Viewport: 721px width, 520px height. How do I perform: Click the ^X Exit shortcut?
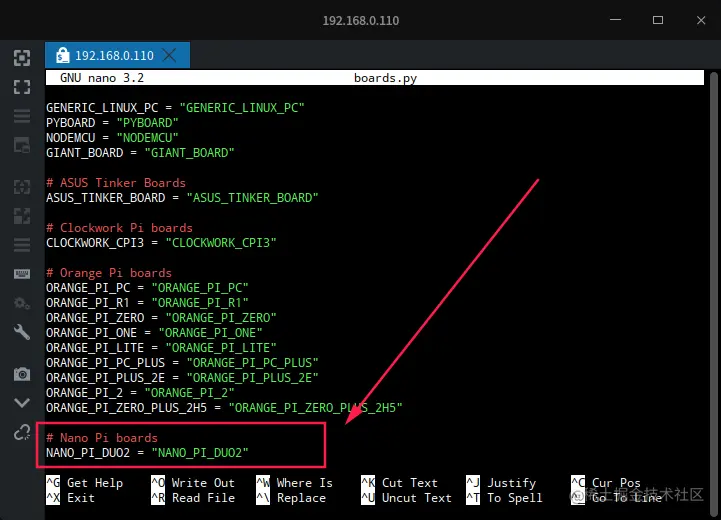click(70, 498)
